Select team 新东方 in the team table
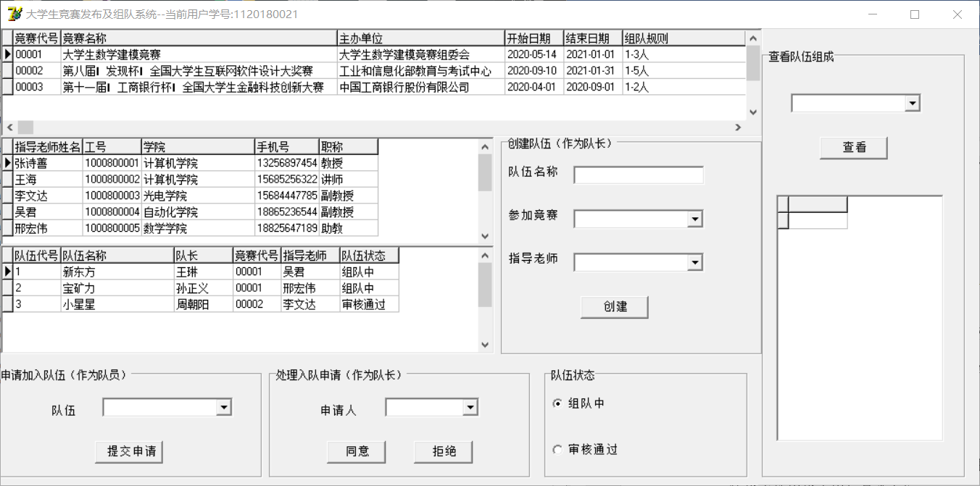 (117, 272)
